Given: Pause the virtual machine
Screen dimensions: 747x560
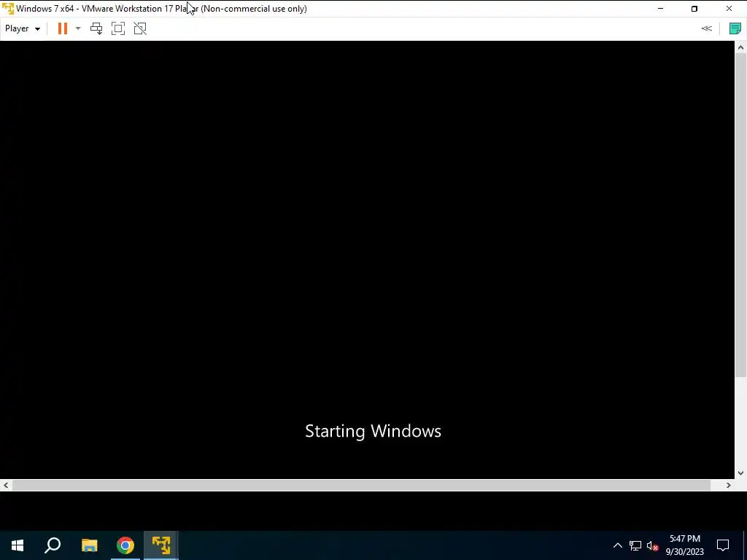Looking at the screenshot, I should tap(63, 28).
